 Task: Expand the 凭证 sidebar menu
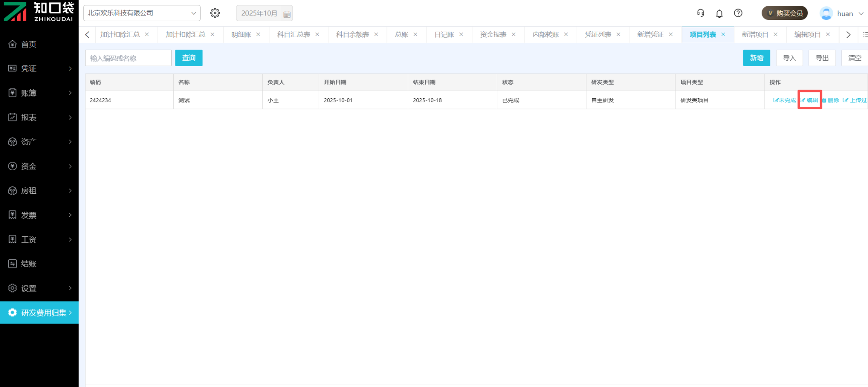pos(39,68)
